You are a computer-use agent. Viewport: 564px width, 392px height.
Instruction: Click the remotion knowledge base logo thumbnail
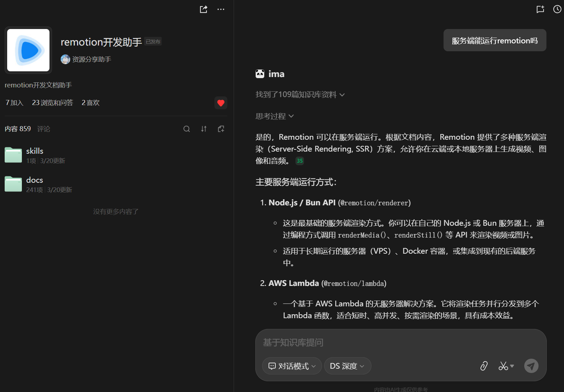click(x=28, y=50)
